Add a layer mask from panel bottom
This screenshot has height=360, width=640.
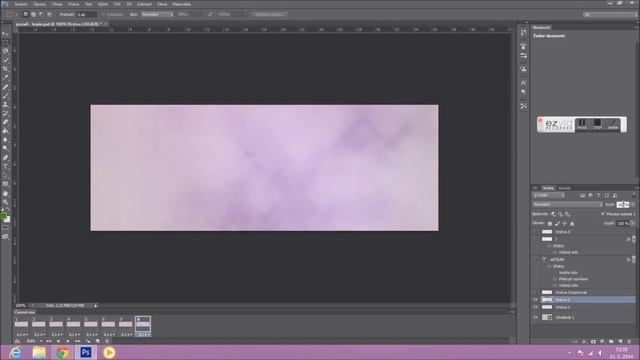pos(593,341)
